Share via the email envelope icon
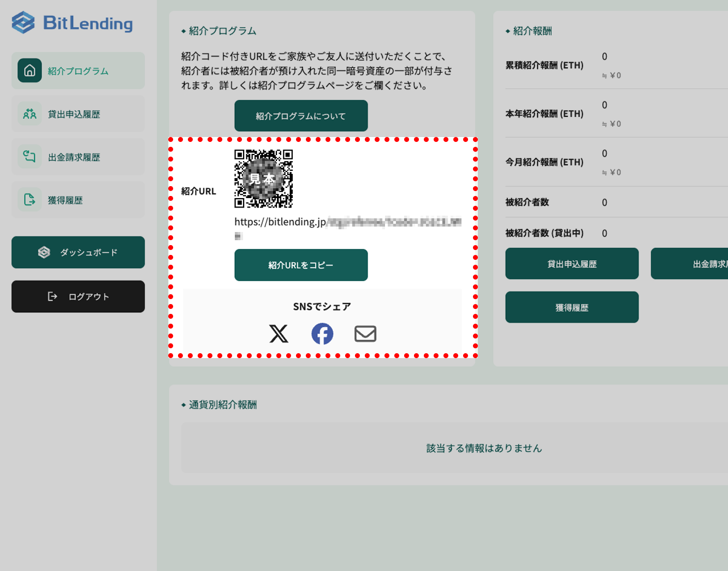The height and width of the screenshot is (571, 728). [365, 334]
